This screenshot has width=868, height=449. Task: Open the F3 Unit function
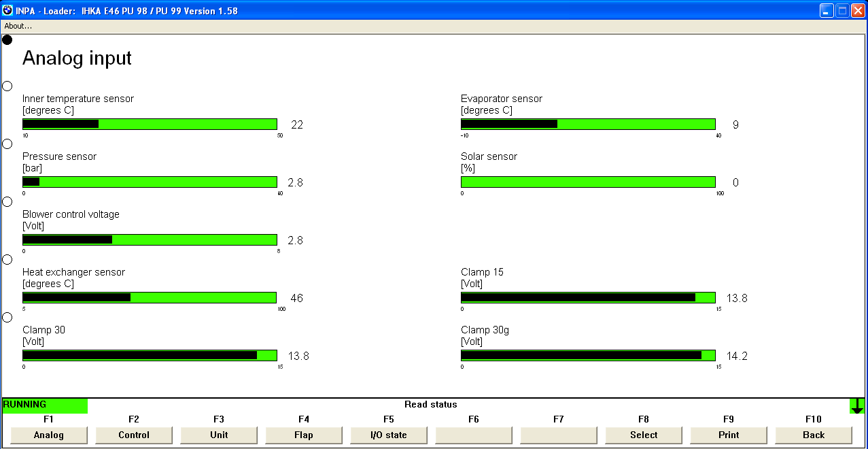pyautogui.click(x=219, y=435)
